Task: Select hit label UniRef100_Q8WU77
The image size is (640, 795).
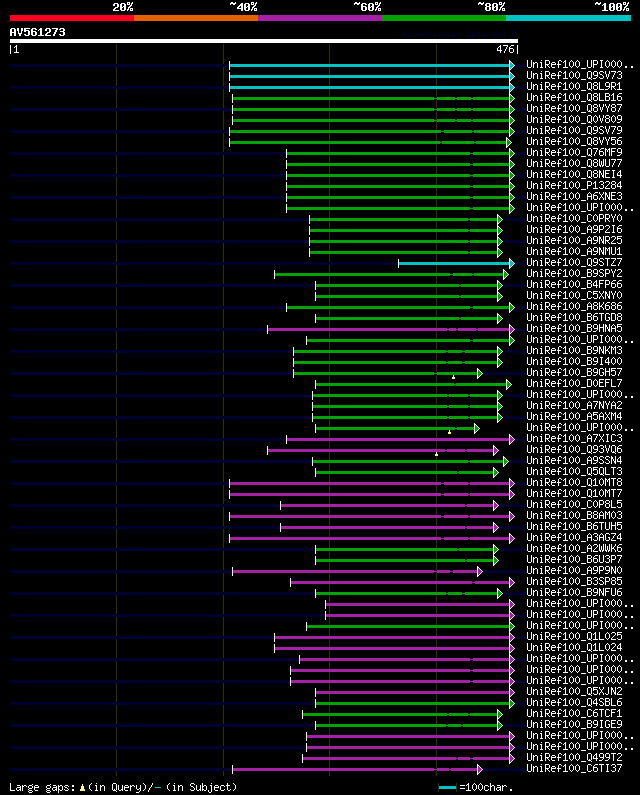Action: pyautogui.click(x=574, y=164)
